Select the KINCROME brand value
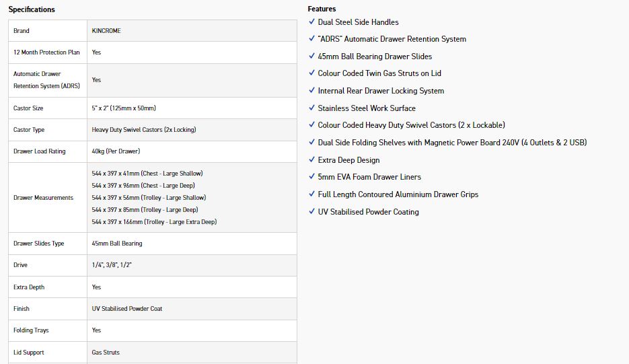The image size is (629, 364). pyautogui.click(x=106, y=31)
